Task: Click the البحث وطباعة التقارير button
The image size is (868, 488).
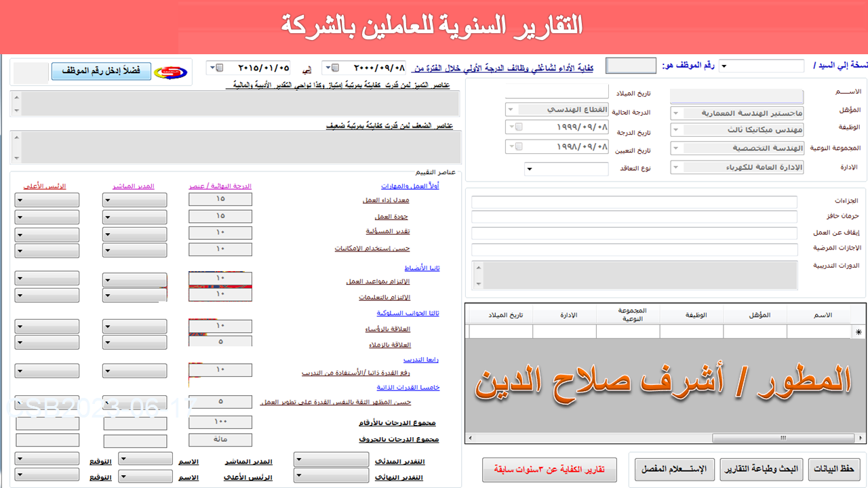Action: (x=762, y=468)
